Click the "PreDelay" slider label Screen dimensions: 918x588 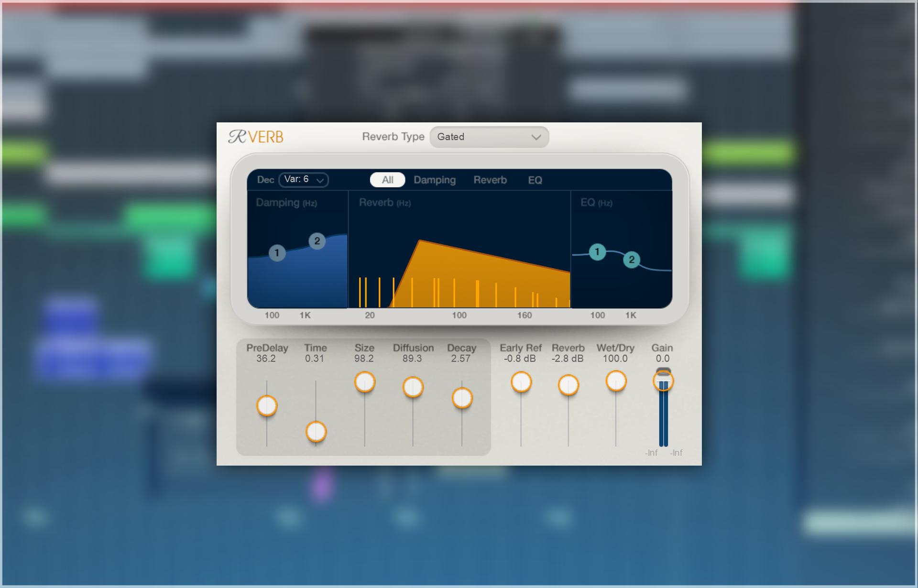click(267, 348)
